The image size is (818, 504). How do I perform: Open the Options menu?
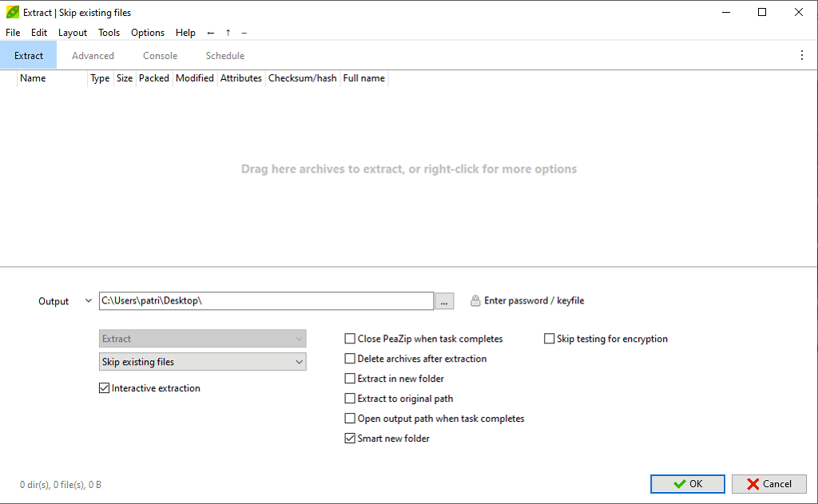[x=148, y=32]
